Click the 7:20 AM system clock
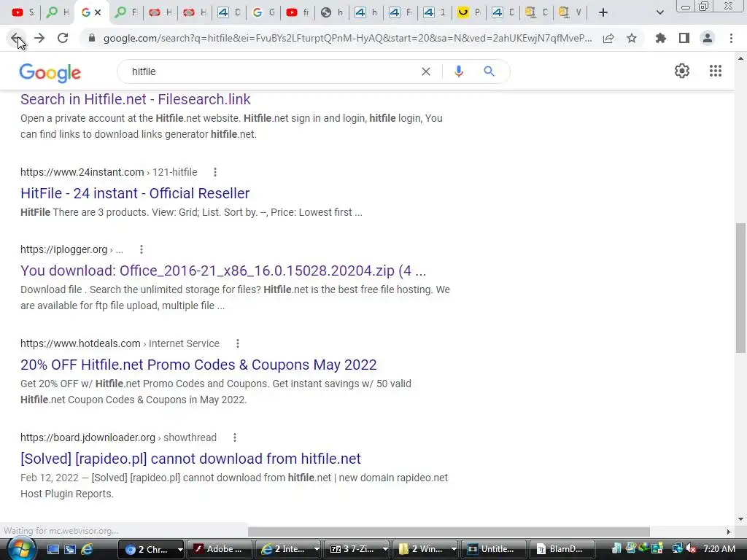747x560 pixels. (x=719, y=549)
